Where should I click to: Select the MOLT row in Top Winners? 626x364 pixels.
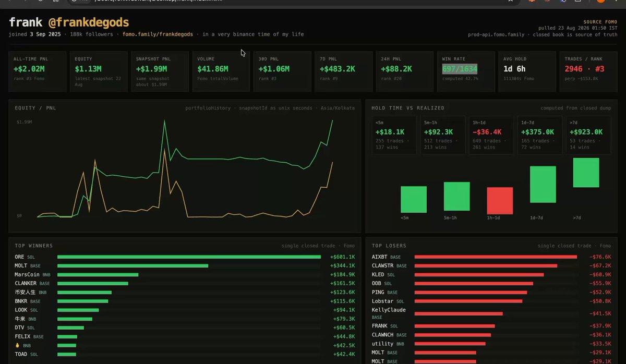[x=185, y=266]
